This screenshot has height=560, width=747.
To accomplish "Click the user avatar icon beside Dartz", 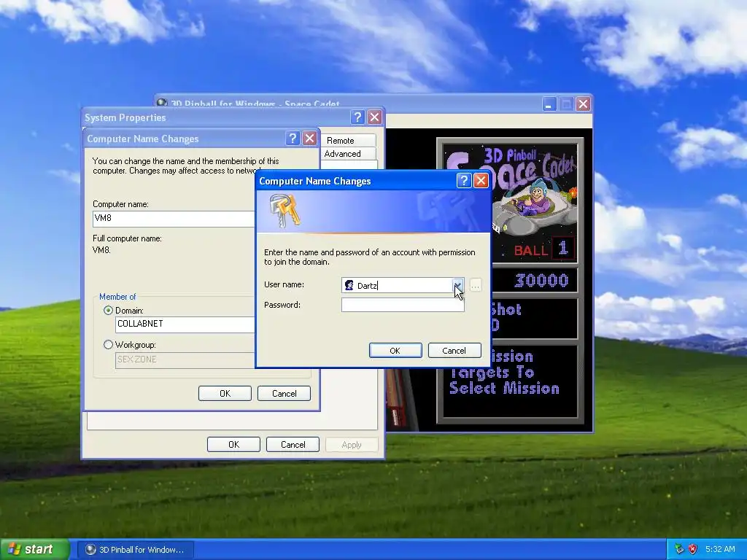I will pos(349,285).
